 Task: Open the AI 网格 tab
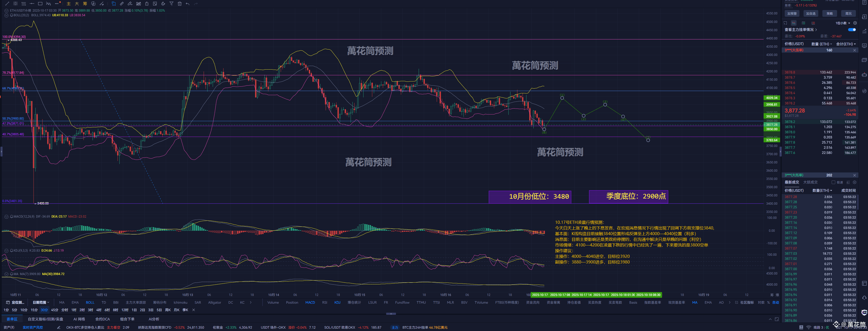[x=79, y=319]
